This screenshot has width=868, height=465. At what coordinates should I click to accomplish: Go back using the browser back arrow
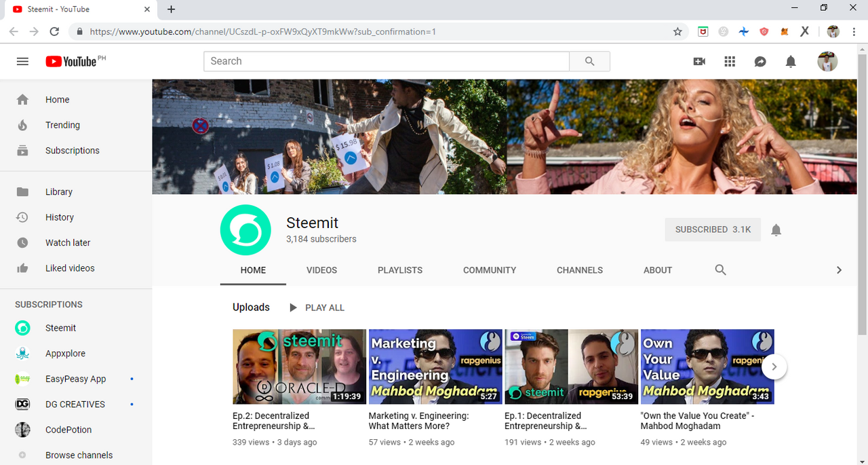13,31
